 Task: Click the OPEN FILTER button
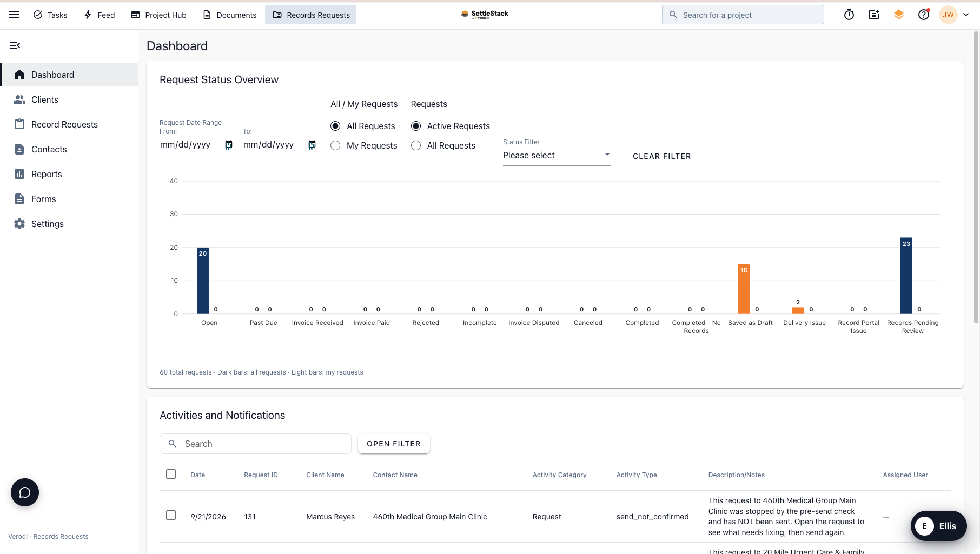[x=394, y=444]
